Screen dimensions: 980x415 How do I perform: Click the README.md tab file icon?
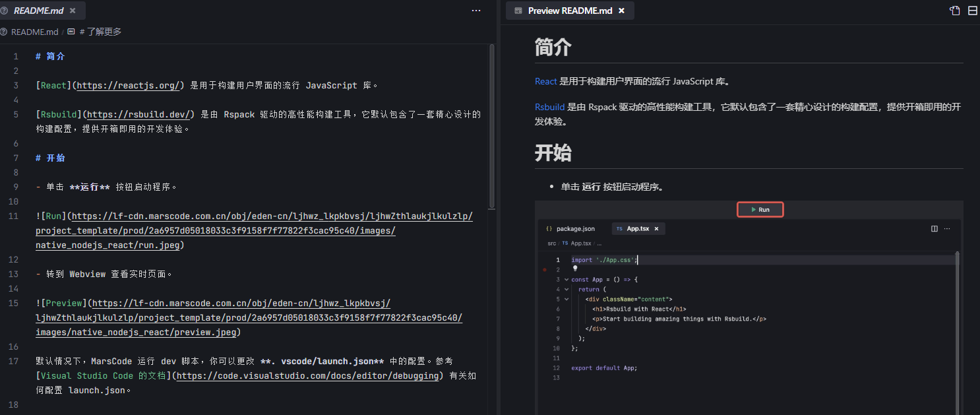point(5,11)
